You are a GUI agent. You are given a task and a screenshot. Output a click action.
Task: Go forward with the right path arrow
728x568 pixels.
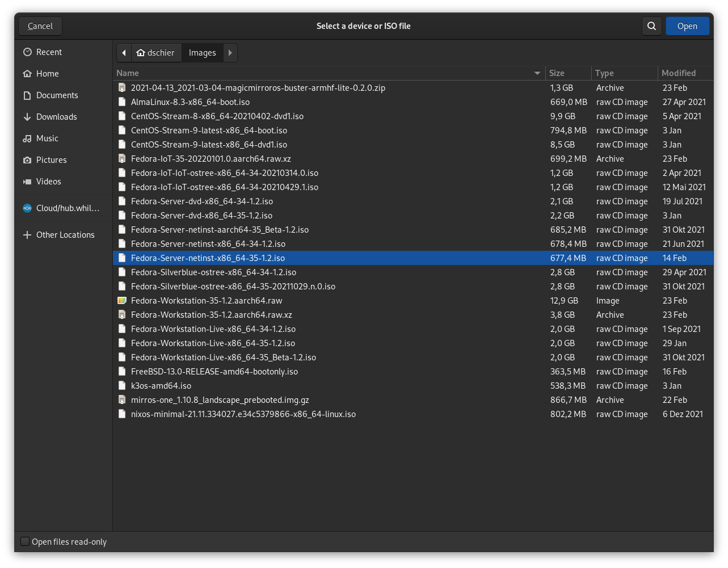[x=230, y=53]
